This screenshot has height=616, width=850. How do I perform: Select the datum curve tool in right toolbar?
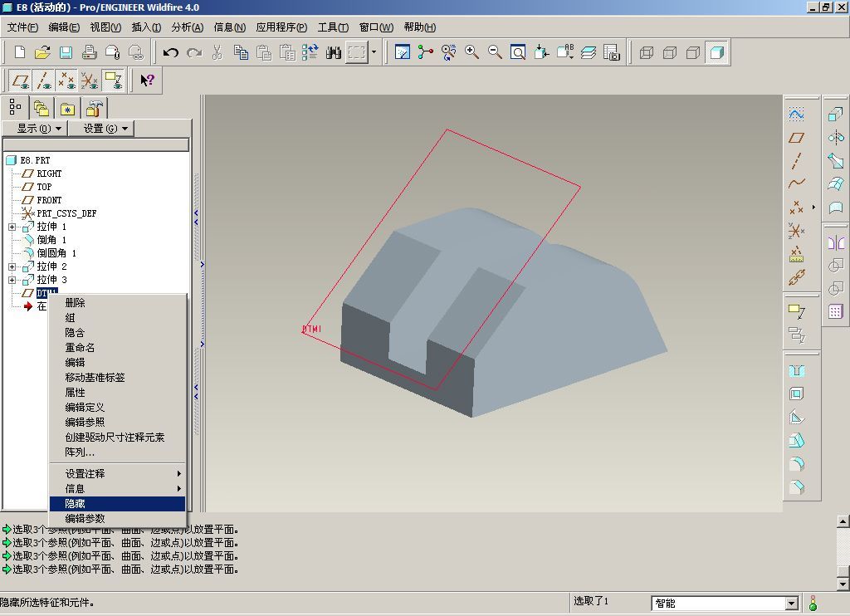click(x=796, y=183)
